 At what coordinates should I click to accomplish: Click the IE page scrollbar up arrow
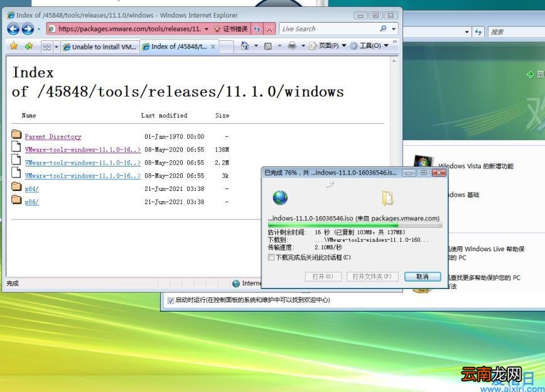tap(394, 61)
